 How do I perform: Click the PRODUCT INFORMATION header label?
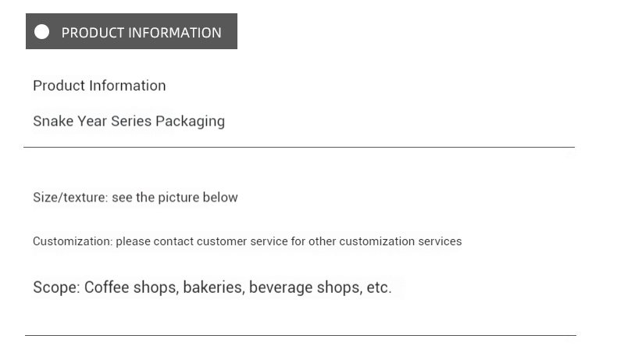pos(141,32)
